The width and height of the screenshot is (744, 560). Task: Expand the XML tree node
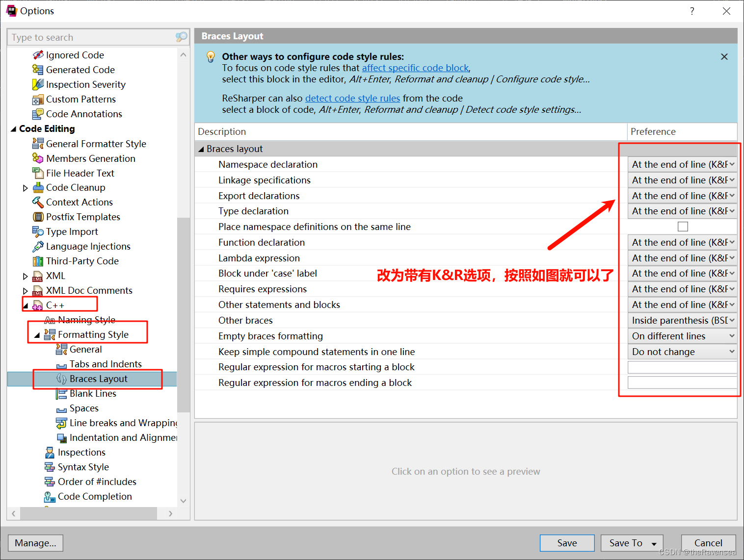click(x=26, y=276)
